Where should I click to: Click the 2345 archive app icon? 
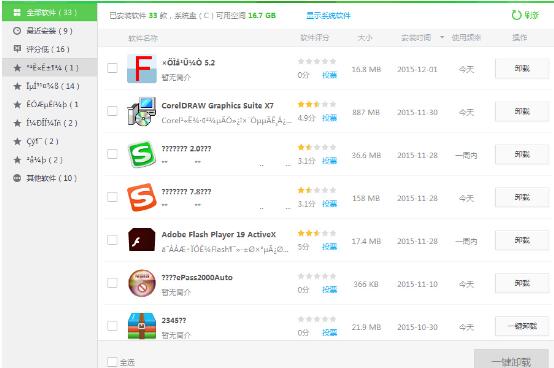coord(142,326)
